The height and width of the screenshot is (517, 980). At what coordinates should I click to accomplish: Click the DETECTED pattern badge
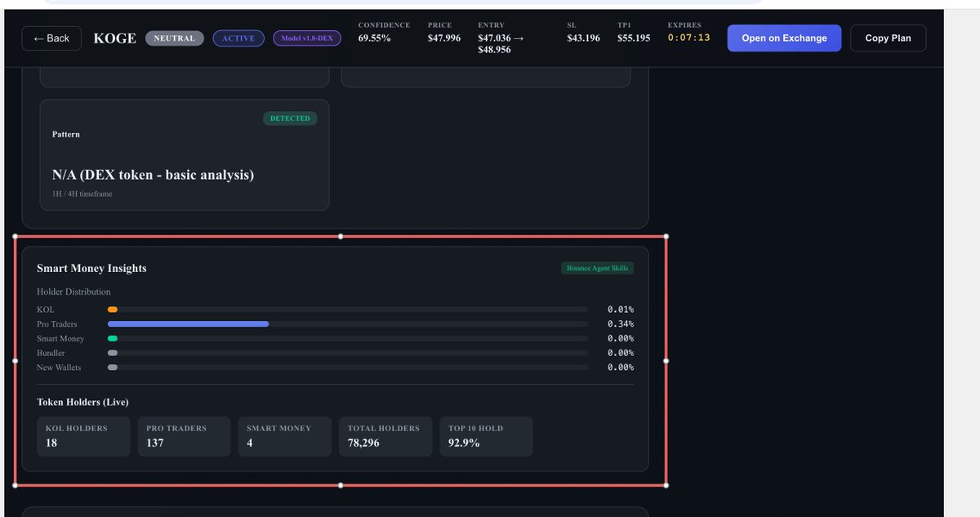[x=290, y=118]
